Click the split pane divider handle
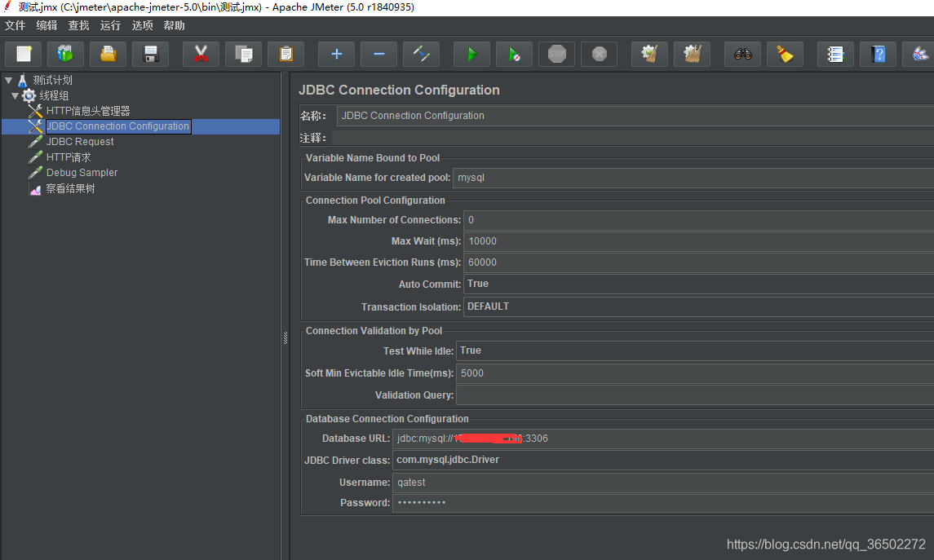 pyautogui.click(x=286, y=338)
